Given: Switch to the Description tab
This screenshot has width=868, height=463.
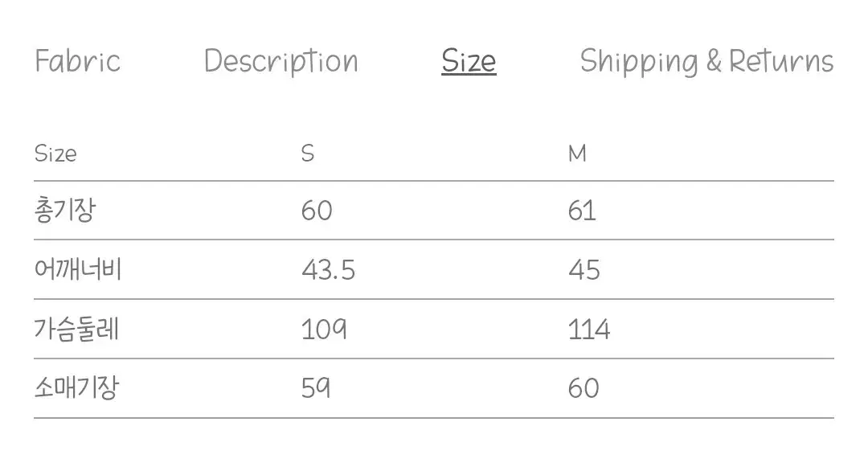Looking at the screenshot, I should 280,62.
